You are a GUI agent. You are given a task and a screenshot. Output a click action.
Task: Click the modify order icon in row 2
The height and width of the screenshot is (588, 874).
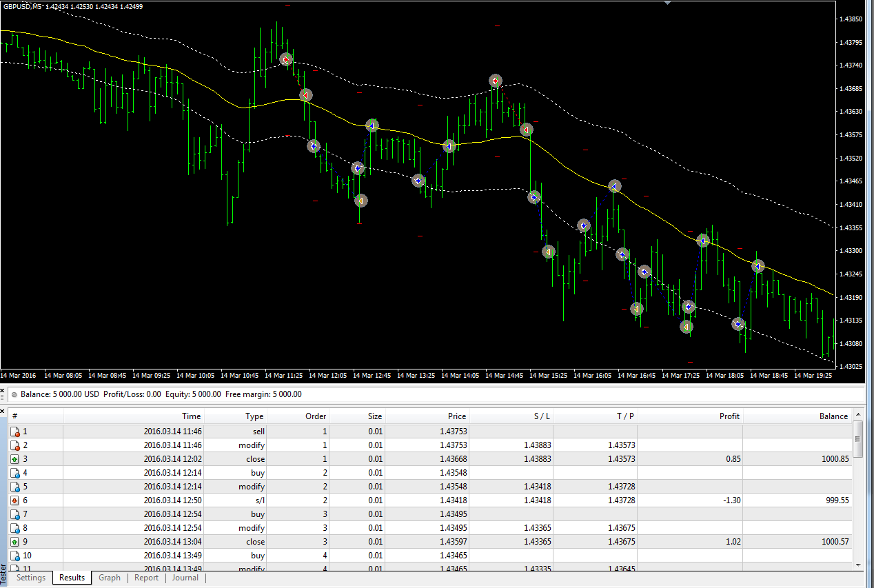pos(15,445)
